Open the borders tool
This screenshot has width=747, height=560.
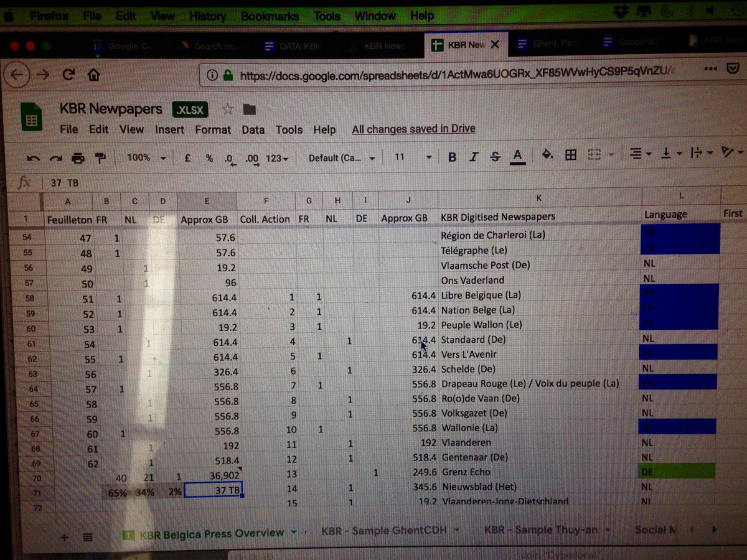click(571, 155)
